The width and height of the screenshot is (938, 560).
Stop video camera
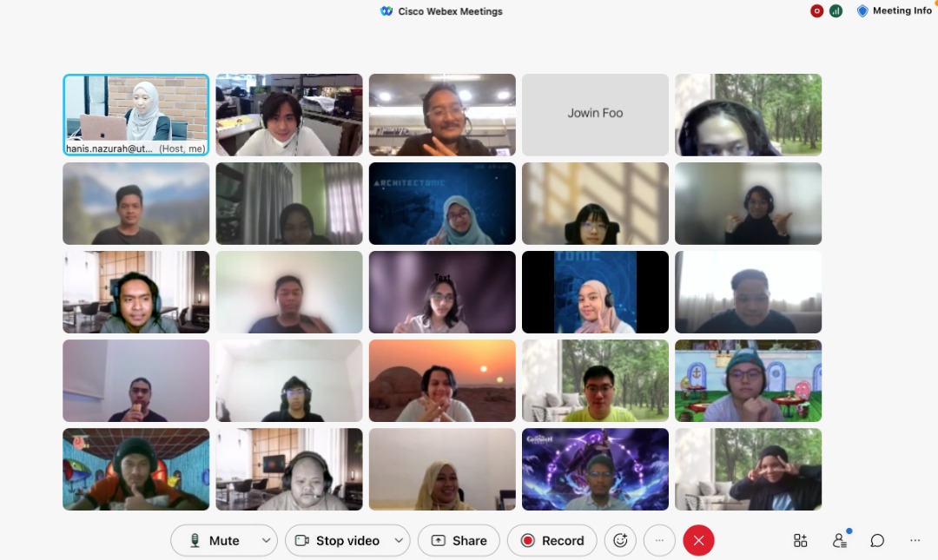click(338, 540)
